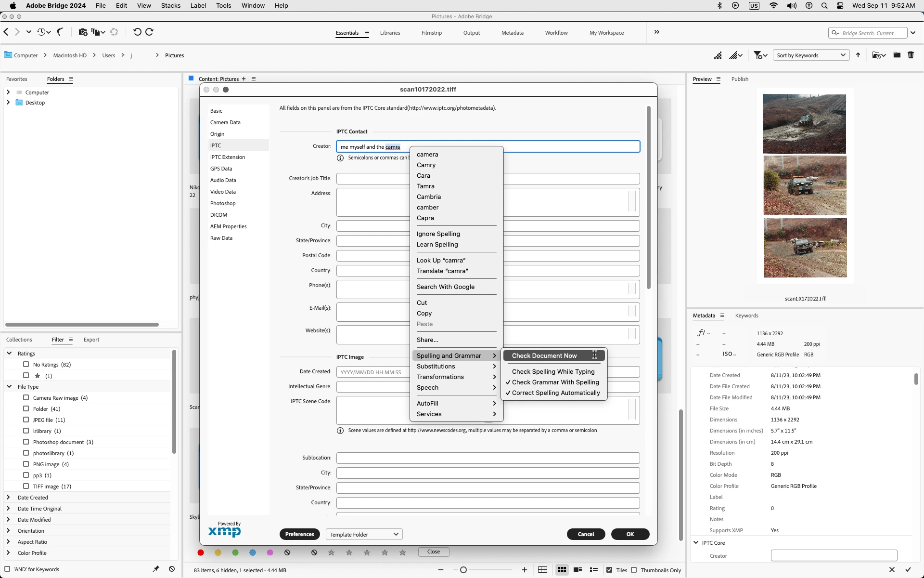Click the Preferences button

click(299, 534)
